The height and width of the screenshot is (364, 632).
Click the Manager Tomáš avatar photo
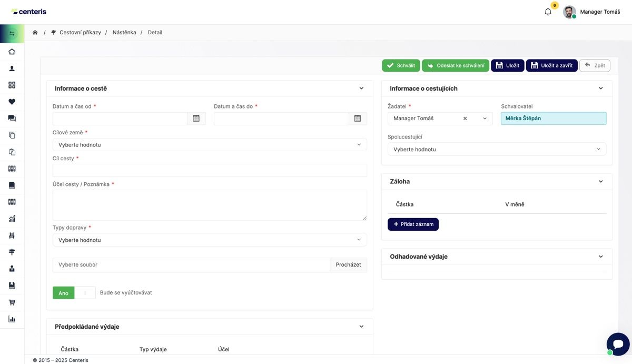coord(569,12)
